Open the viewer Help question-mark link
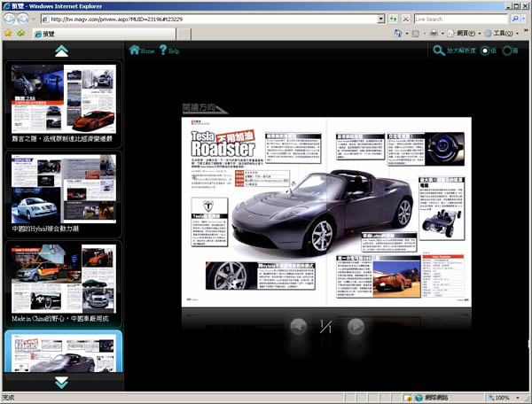The height and width of the screenshot is (404, 532). point(169,50)
